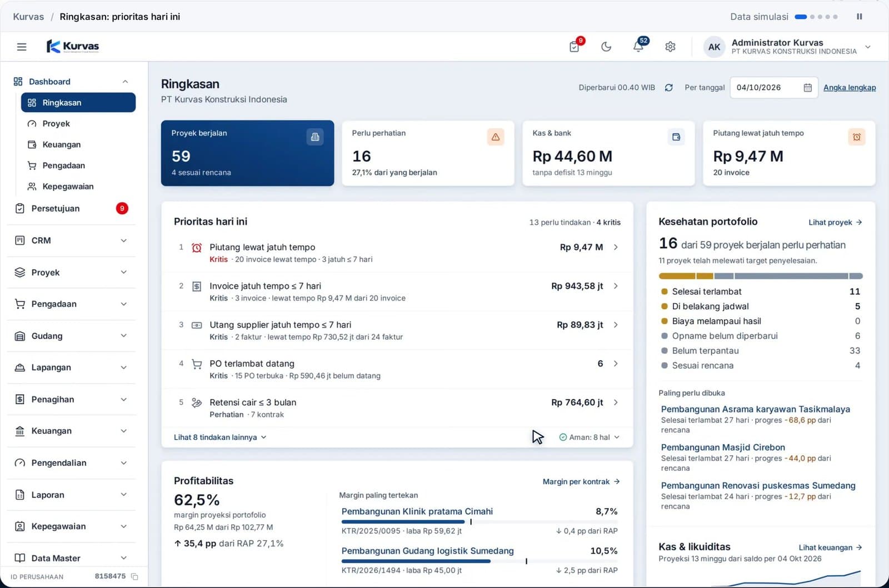Open calendar icon in date field
Viewport: 889px width, 588px height.
click(807, 88)
